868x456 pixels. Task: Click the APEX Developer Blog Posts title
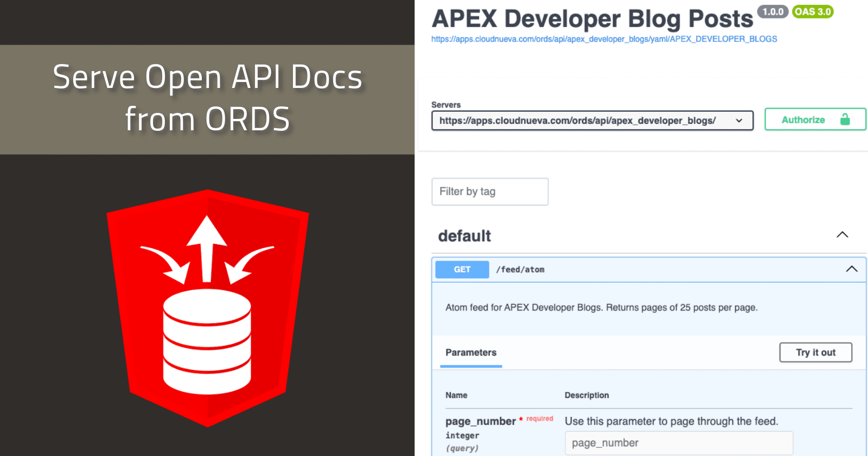[592, 19]
